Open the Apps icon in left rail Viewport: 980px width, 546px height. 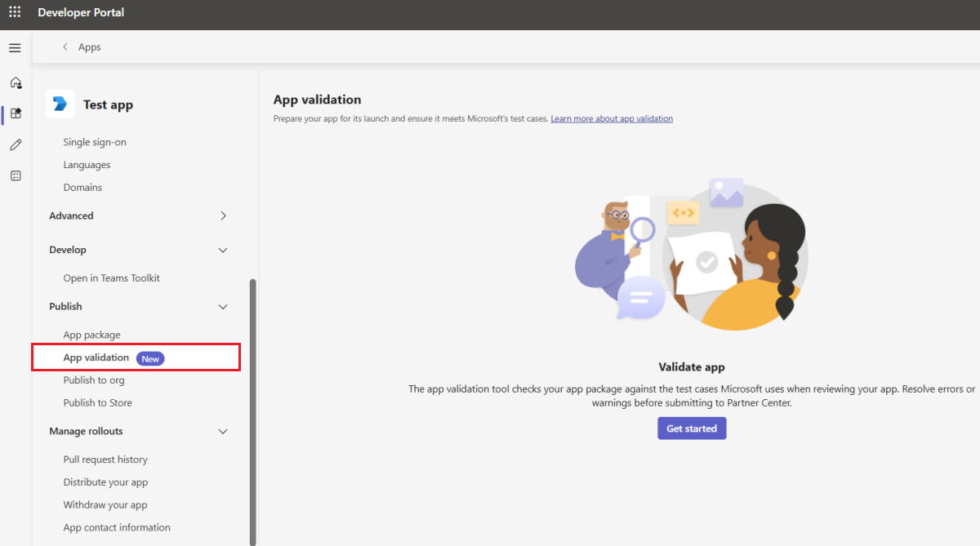(16, 113)
